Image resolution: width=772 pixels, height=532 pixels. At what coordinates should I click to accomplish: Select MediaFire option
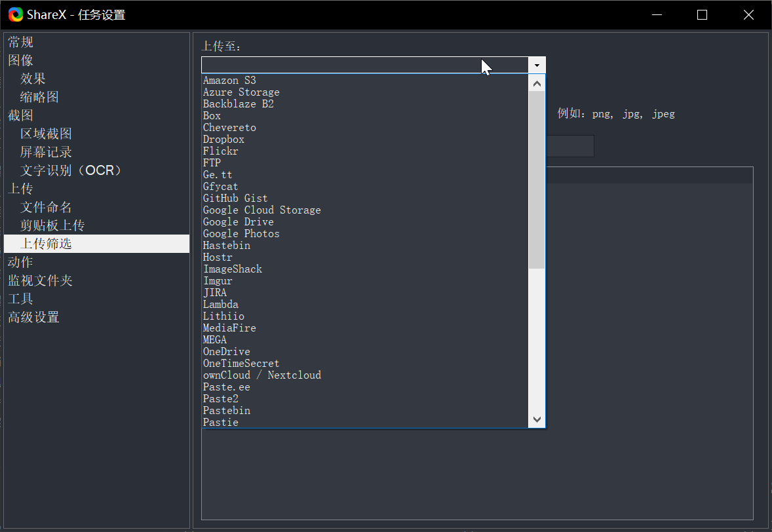[x=365, y=328]
